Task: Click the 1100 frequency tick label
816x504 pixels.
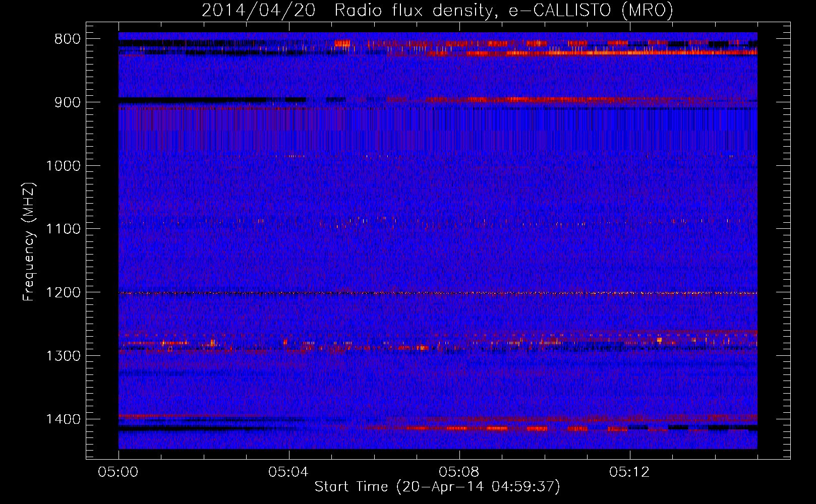Action: pyautogui.click(x=63, y=229)
